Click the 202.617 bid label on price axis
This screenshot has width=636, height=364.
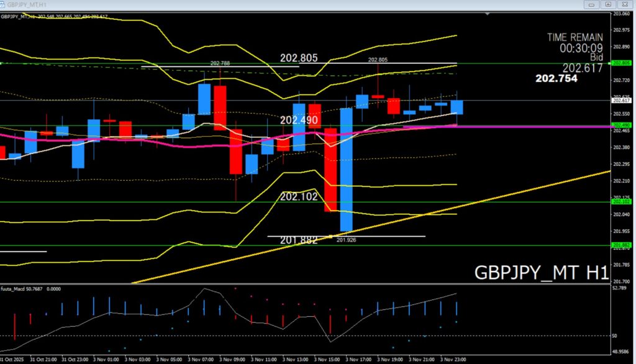(x=621, y=101)
